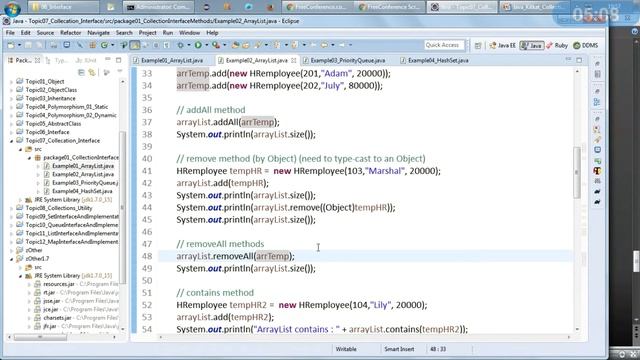The height and width of the screenshot is (360, 640).
Task: Open the Navigate menu
Action: click(98, 33)
